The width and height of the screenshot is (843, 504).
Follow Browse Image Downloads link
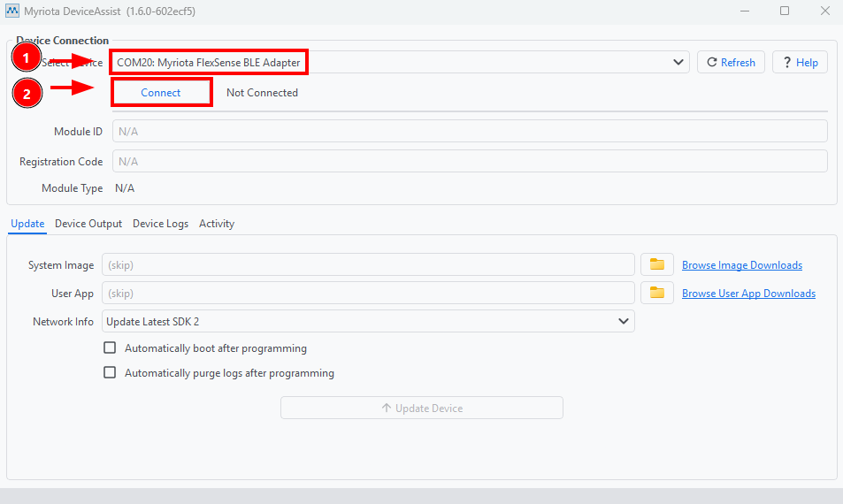coord(742,265)
